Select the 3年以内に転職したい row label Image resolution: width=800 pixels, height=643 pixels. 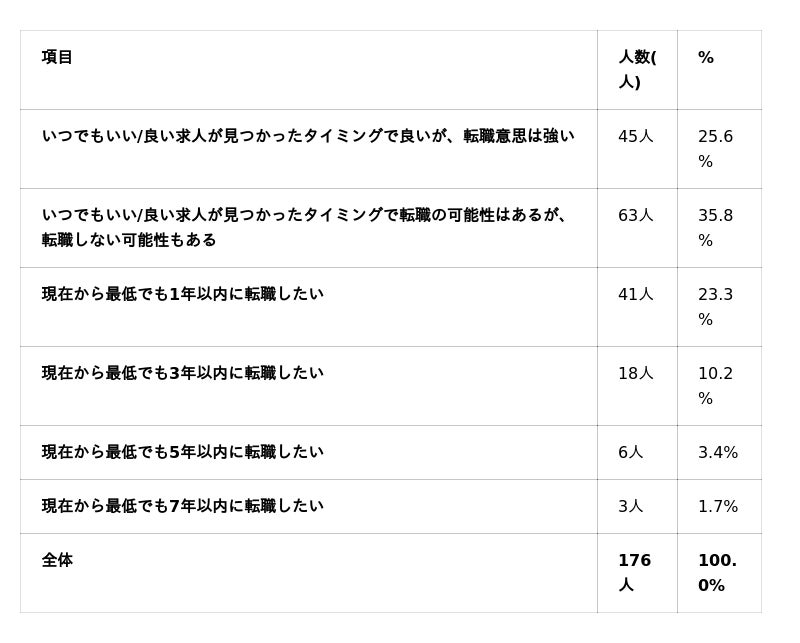pyautogui.click(x=183, y=373)
